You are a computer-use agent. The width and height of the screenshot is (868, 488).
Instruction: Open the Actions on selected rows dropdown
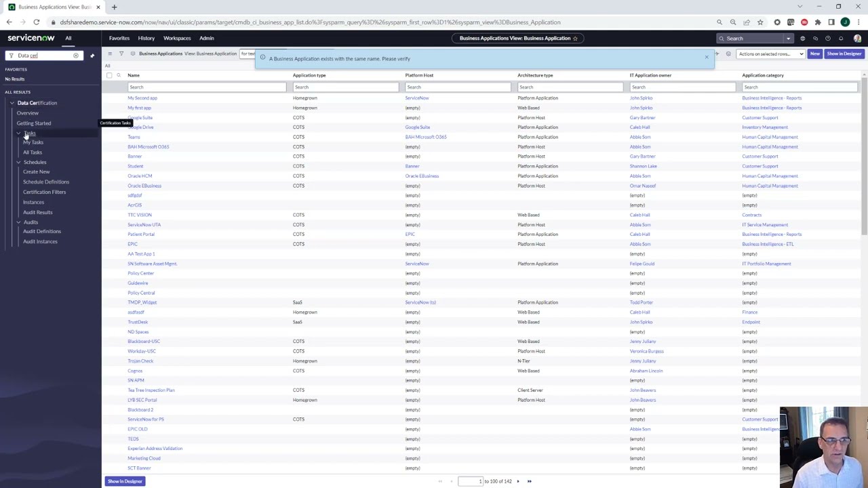(x=771, y=54)
